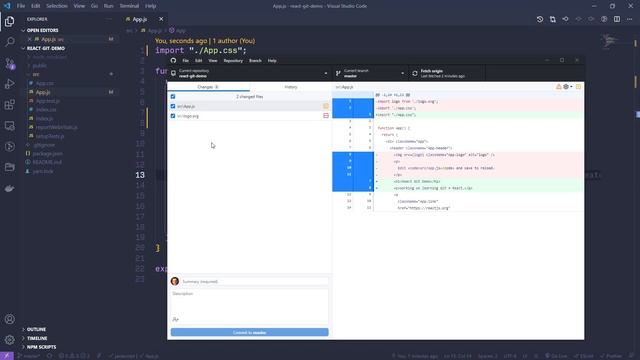
Task: Open File menu in VS Code
Action: 21,6
